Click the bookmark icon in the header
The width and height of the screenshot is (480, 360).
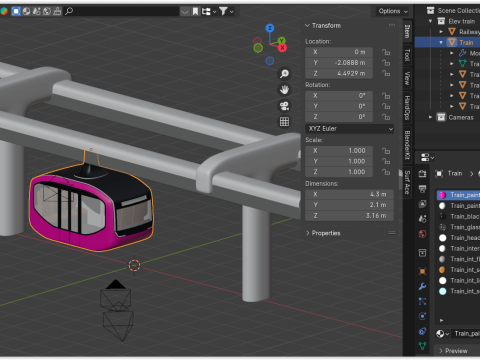pos(196,12)
